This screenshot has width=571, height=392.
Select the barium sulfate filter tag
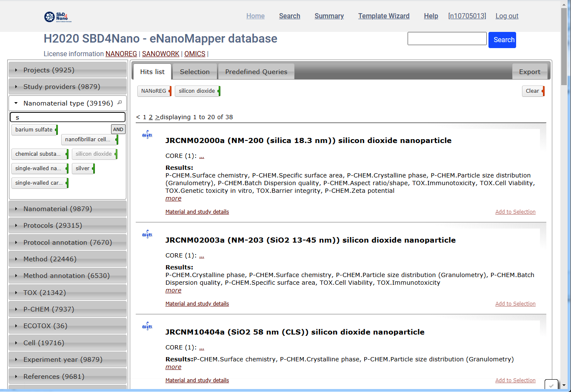(x=34, y=130)
